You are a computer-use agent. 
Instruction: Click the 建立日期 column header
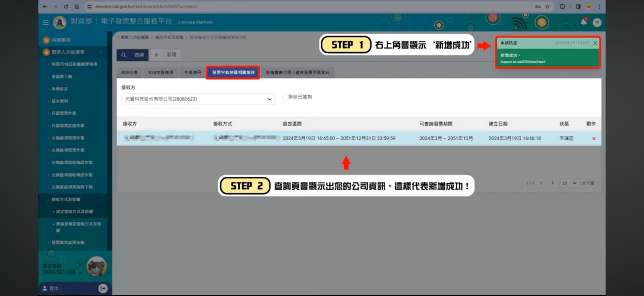(x=498, y=124)
